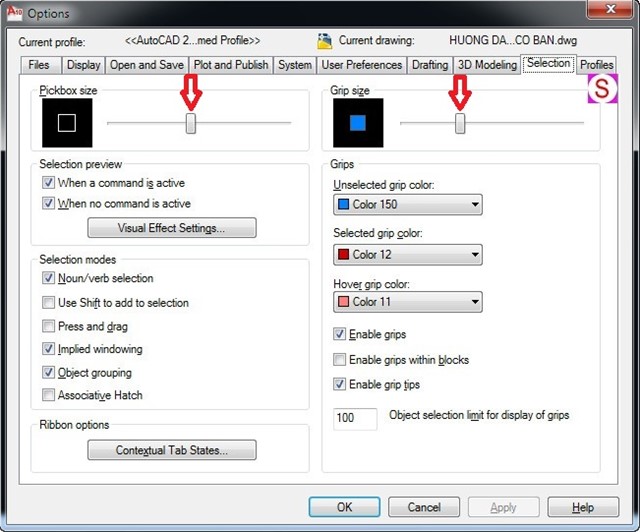Open the Plot and Publish tab
The image size is (640, 532).
point(231,65)
